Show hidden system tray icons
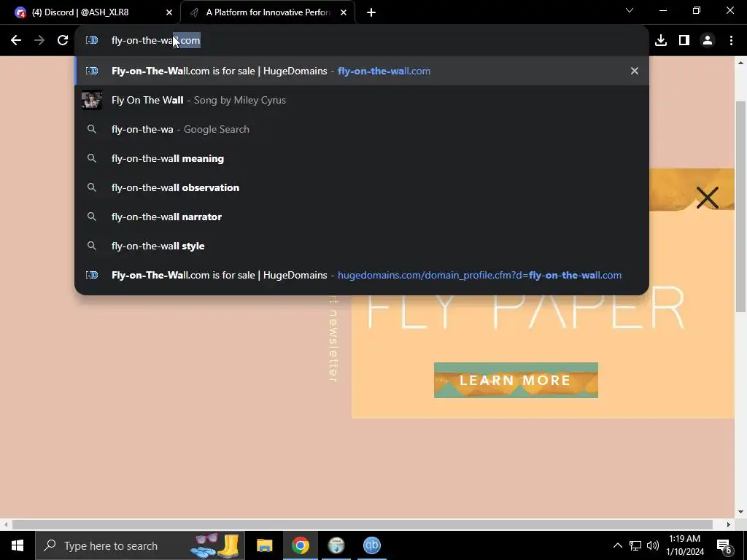747x560 pixels. coord(617,545)
